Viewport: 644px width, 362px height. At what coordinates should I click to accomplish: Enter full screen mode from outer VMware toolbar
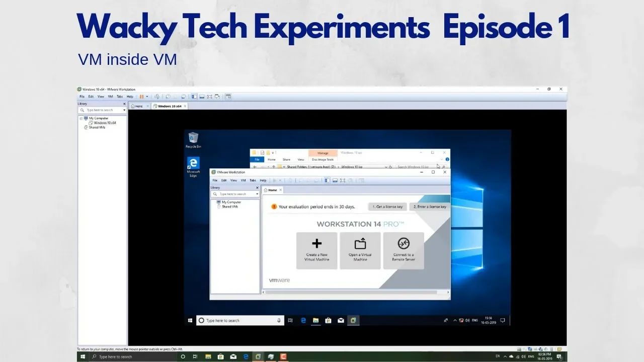[x=209, y=97]
